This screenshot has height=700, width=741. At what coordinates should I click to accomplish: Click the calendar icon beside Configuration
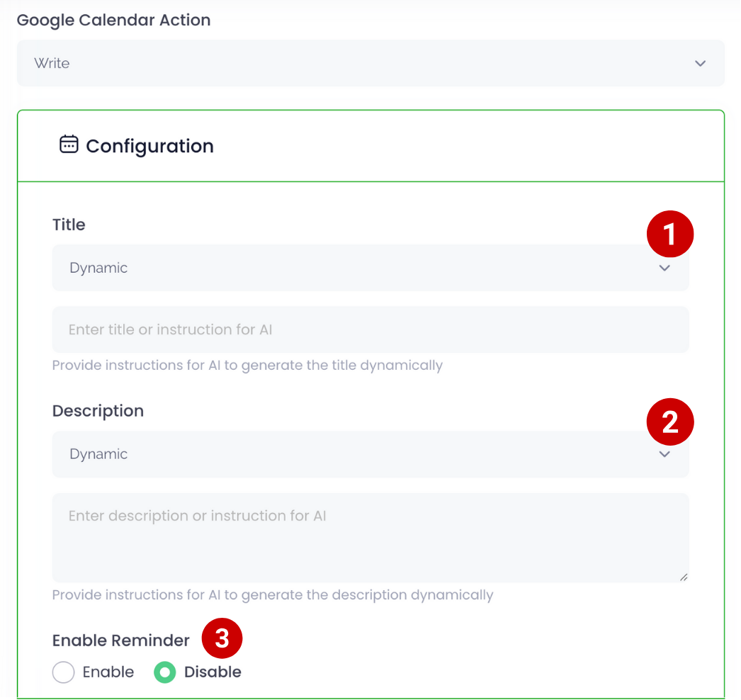tap(69, 145)
